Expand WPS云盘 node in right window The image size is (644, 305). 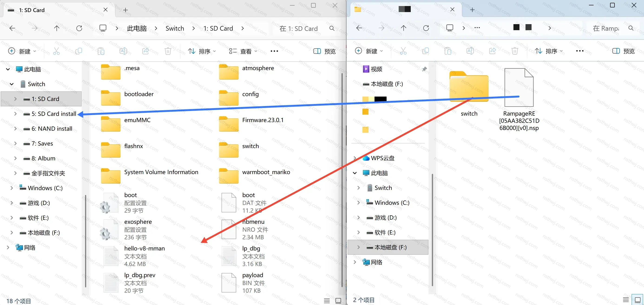point(355,158)
